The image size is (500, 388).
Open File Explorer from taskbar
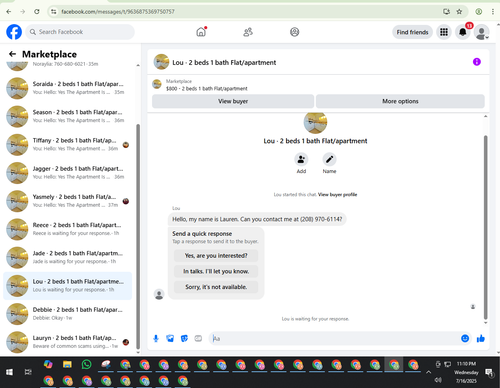coord(67,364)
